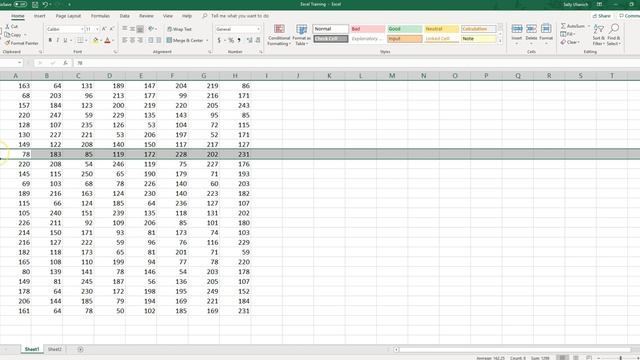Viewport: 640px width, 360px height.
Task: Click the Decrease Indent icon
Action: coord(151,40)
